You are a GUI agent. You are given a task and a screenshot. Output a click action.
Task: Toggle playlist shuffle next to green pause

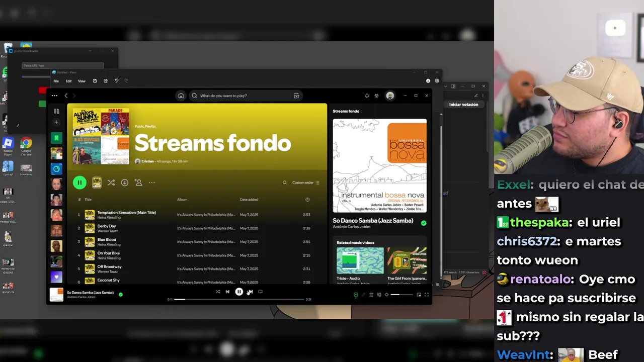[111, 183]
